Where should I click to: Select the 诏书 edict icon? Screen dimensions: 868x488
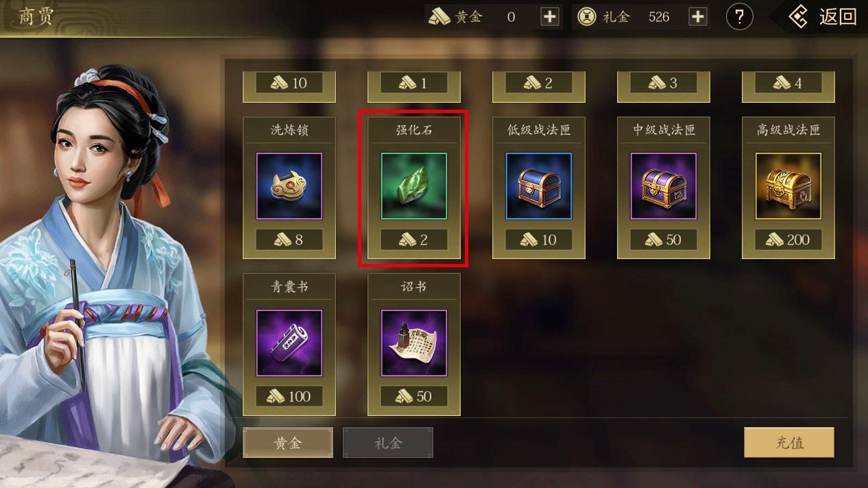click(x=414, y=343)
